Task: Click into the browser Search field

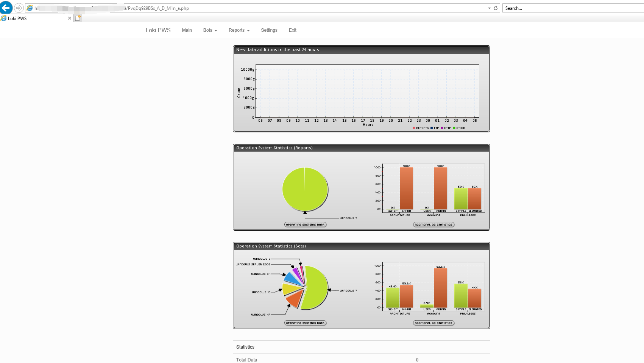Action: 574,8
